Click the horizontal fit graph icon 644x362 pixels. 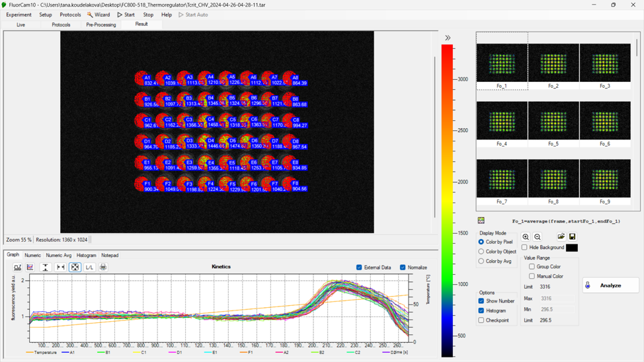click(60, 268)
